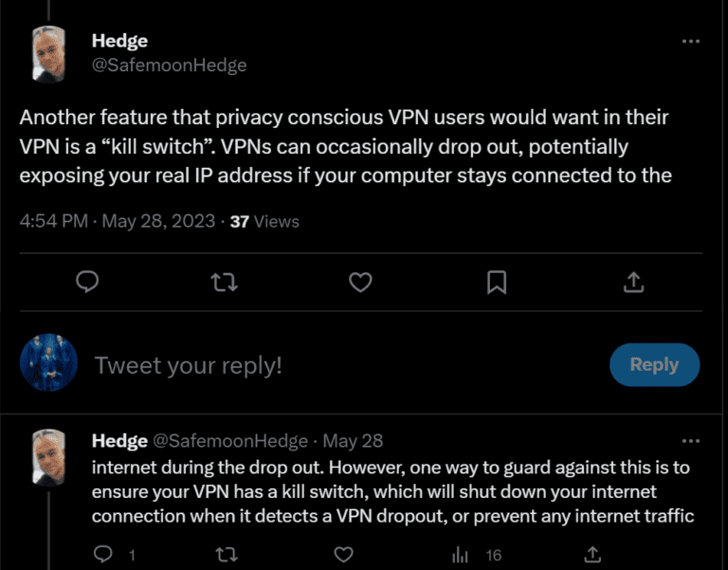Image resolution: width=728 pixels, height=570 pixels.
Task: Like the thread reply tweet
Action: pyautogui.click(x=345, y=553)
